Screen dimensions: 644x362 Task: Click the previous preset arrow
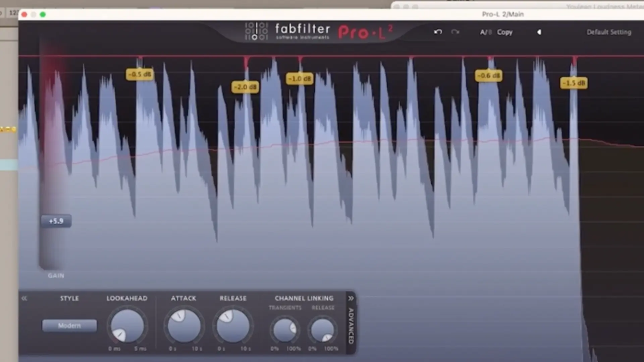[x=539, y=32]
